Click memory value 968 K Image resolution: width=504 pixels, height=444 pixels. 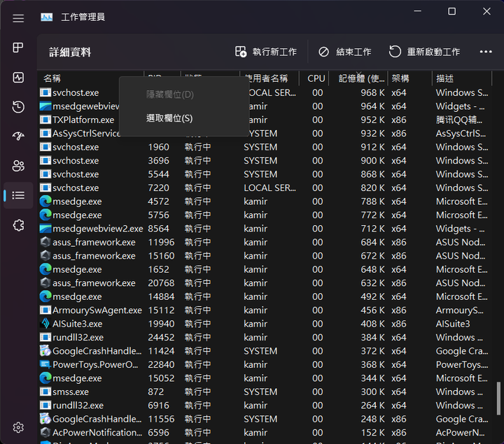pyautogui.click(x=372, y=92)
